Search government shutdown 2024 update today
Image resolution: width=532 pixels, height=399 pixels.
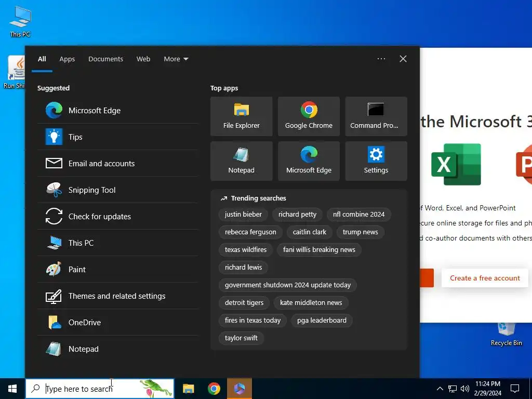[288, 285]
